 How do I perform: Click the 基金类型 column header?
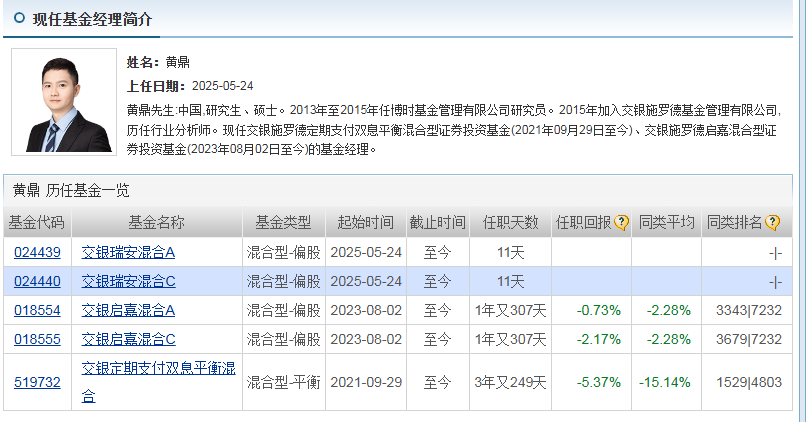(x=283, y=223)
